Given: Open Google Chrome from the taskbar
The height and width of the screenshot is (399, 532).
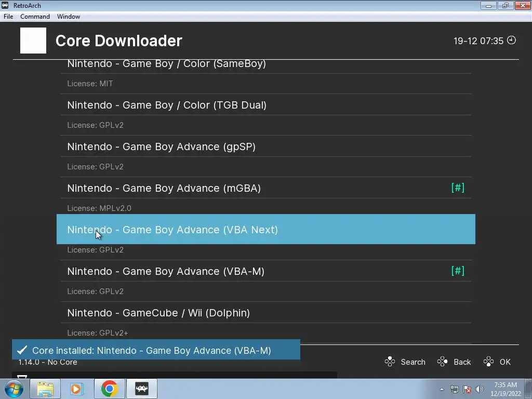Looking at the screenshot, I should point(109,389).
